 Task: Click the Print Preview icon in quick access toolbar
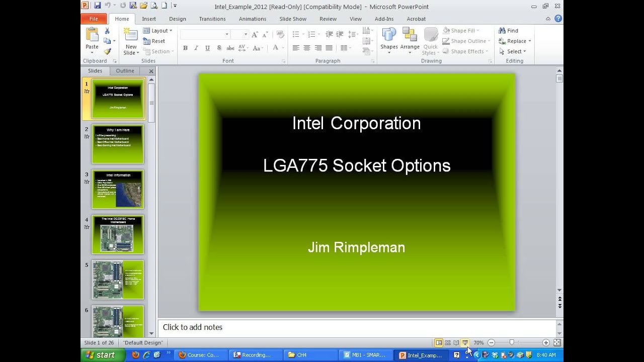[154, 6]
